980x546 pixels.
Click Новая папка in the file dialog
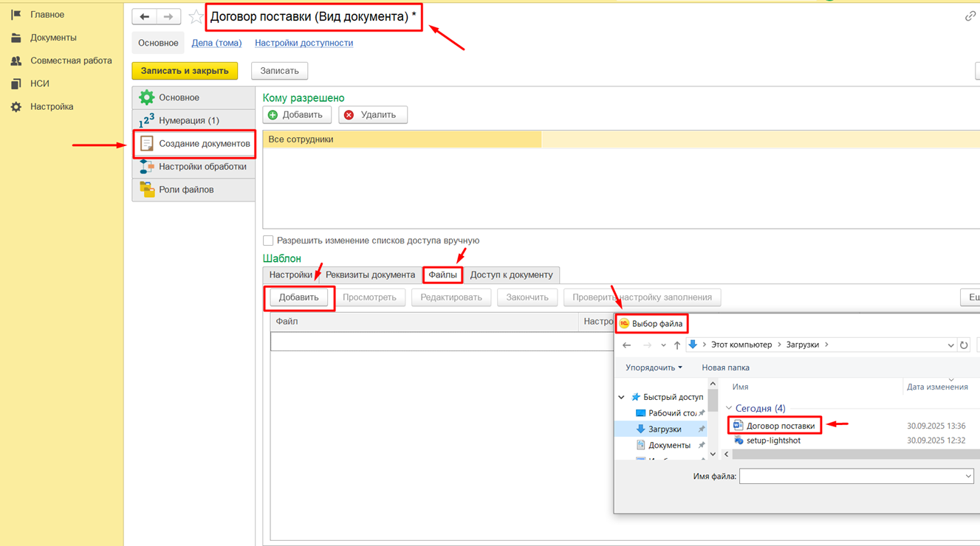tap(725, 367)
